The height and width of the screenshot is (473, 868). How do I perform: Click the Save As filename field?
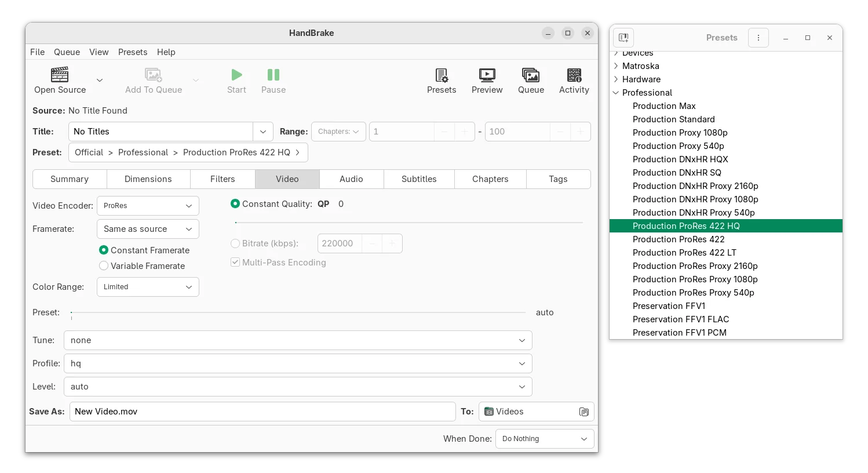pyautogui.click(x=262, y=412)
